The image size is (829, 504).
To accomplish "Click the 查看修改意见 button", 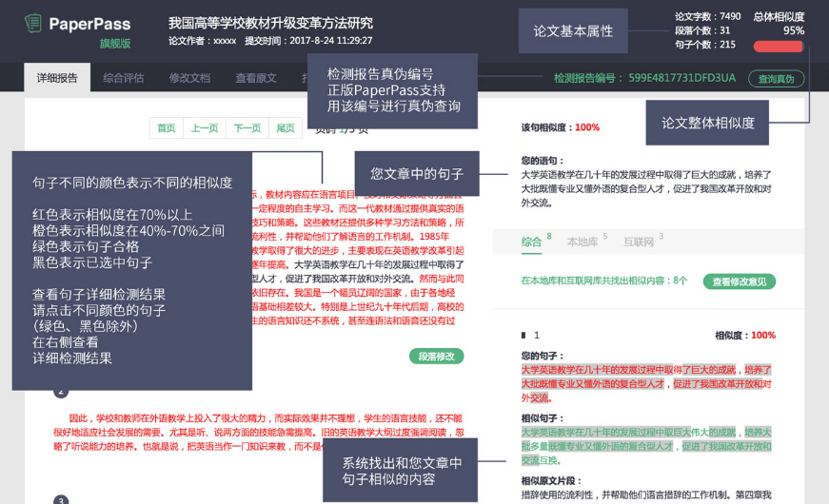I will coord(740,281).
